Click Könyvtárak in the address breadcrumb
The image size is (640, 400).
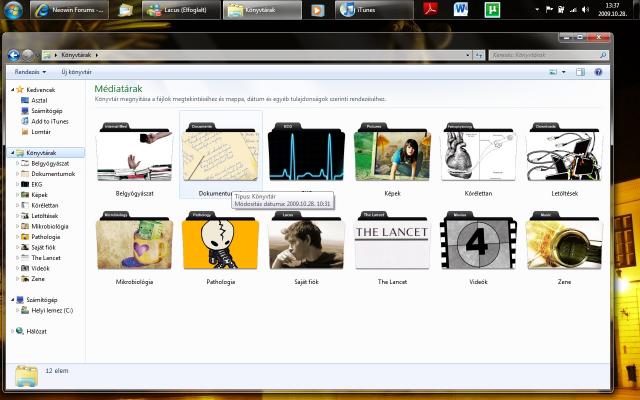point(76,55)
